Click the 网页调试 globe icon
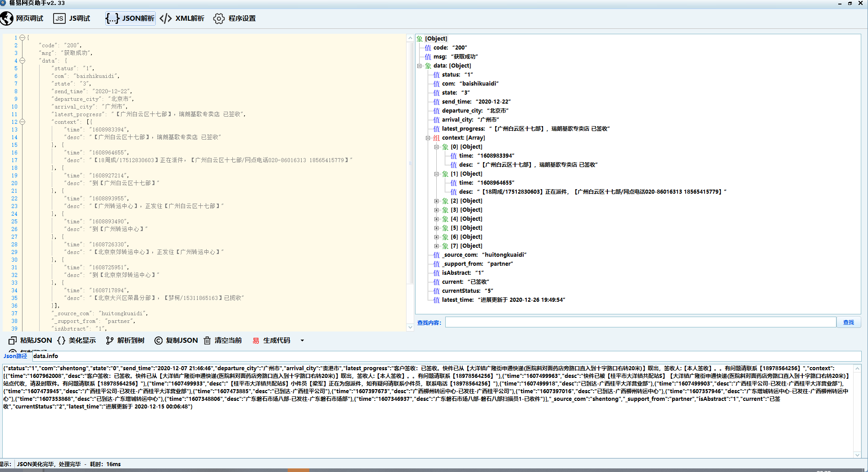The width and height of the screenshot is (868, 472). click(7, 18)
